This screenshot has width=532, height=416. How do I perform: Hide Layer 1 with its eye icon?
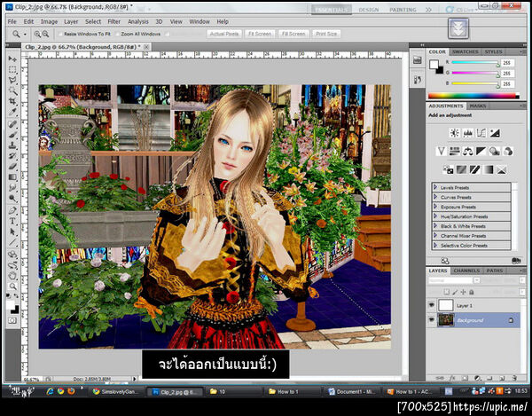coord(432,305)
